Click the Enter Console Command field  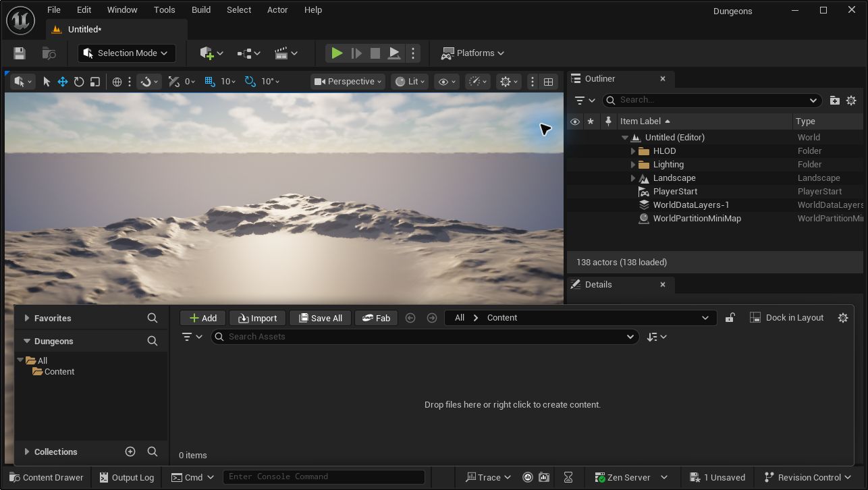pyautogui.click(x=323, y=477)
